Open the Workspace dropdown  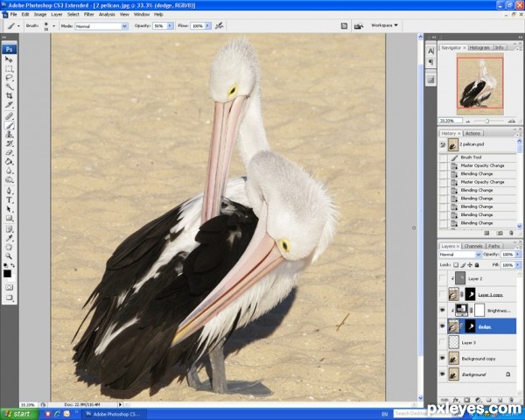coord(384,25)
